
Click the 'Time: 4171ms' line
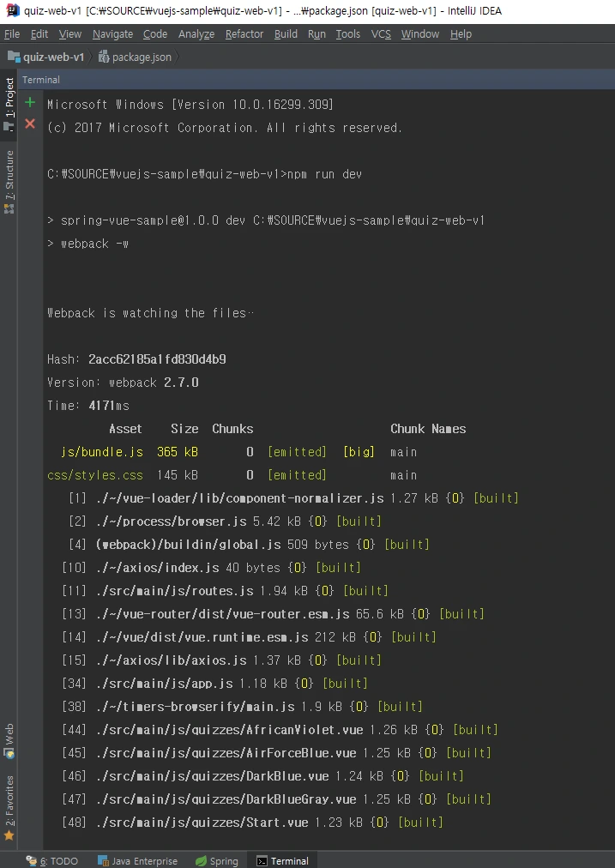[x=88, y=406]
